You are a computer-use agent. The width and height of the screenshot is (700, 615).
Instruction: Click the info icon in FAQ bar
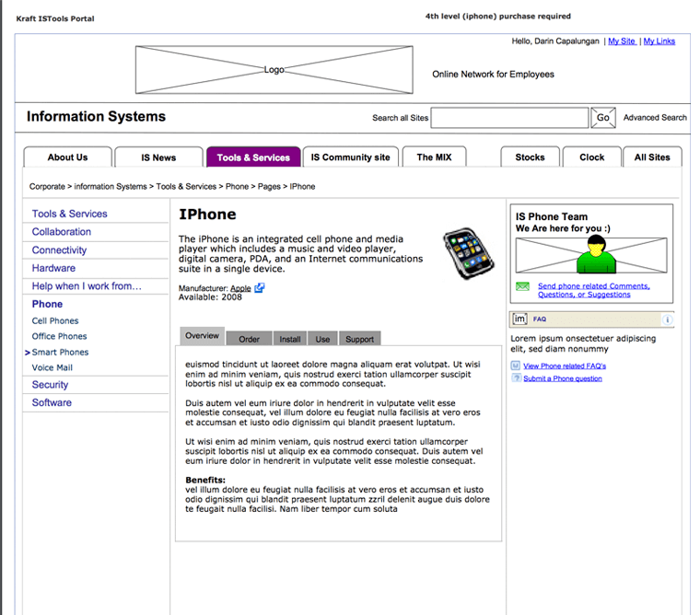tap(668, 319)
